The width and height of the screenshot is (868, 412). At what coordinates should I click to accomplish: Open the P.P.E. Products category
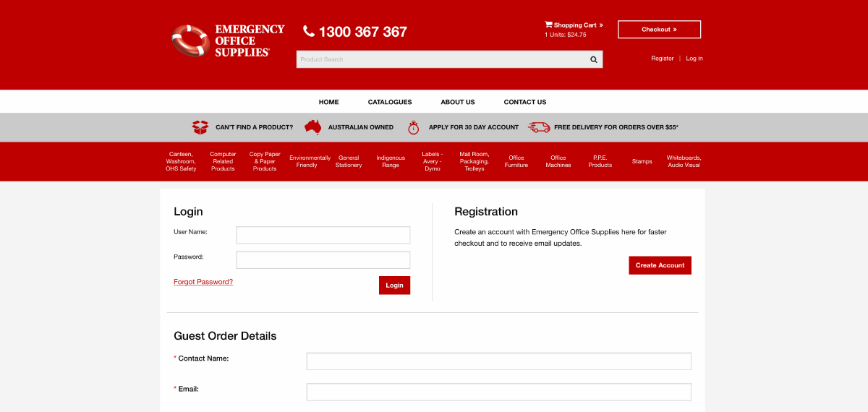pyautogui.click(x=600, y=161)
